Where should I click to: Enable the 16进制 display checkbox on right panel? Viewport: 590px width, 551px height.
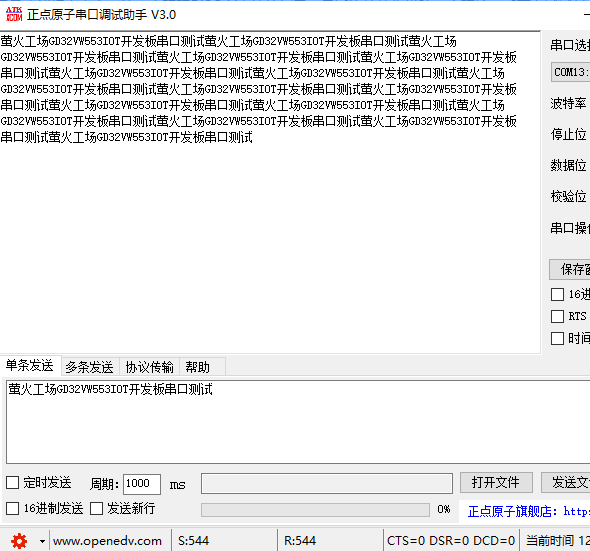tap(557, 294)
